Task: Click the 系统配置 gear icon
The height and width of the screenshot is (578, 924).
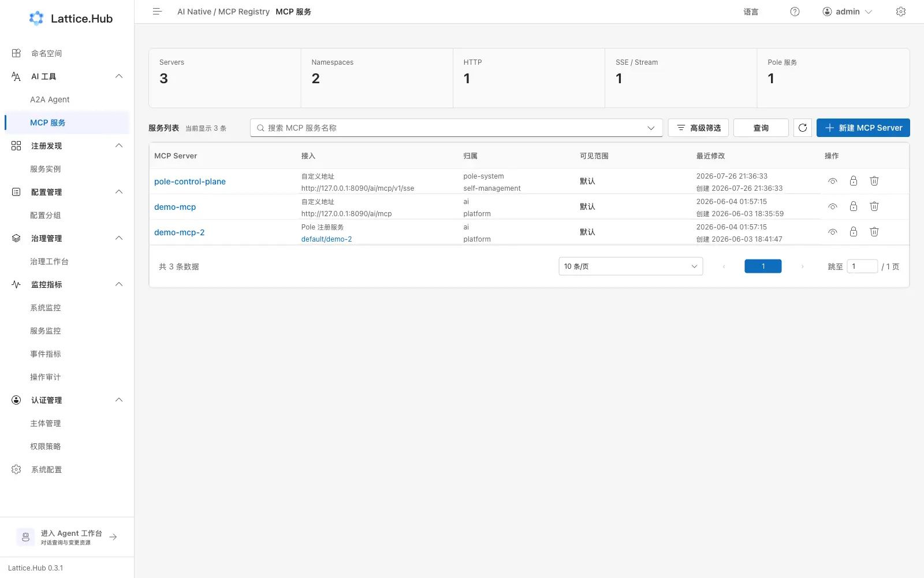Action: point(16,469)
